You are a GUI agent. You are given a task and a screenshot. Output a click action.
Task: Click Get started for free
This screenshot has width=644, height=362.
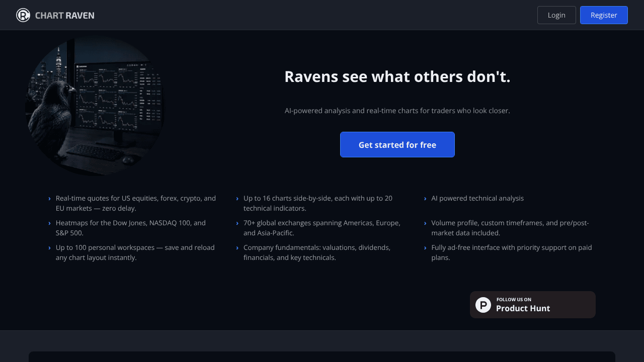coord(397,145)
